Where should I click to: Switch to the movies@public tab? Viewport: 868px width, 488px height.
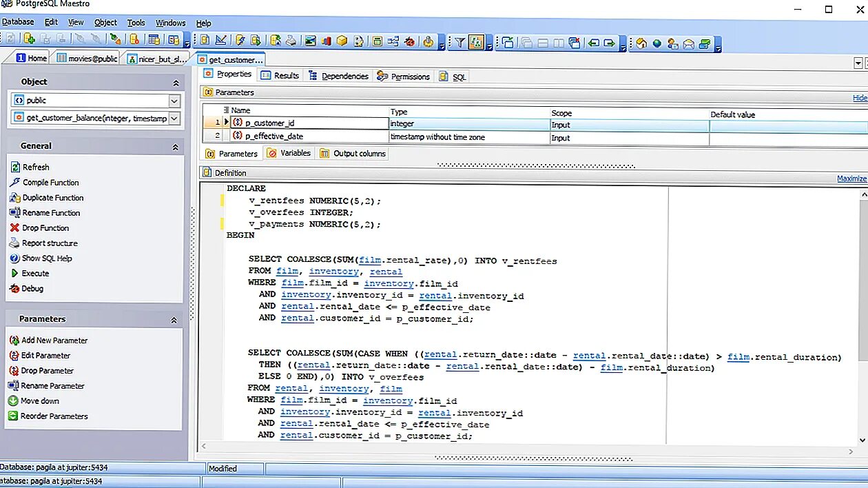pyautogui.click(x=86, y=59)
